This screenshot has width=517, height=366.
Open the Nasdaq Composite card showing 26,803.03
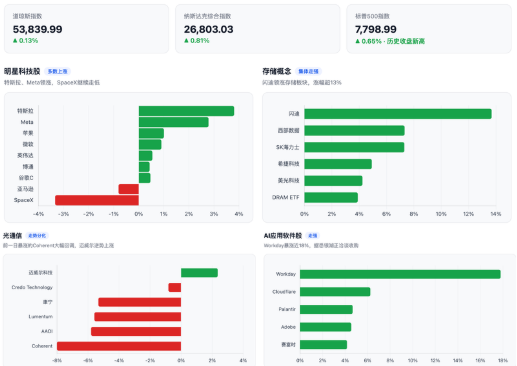pyautogui.click(x=258, y=29)
